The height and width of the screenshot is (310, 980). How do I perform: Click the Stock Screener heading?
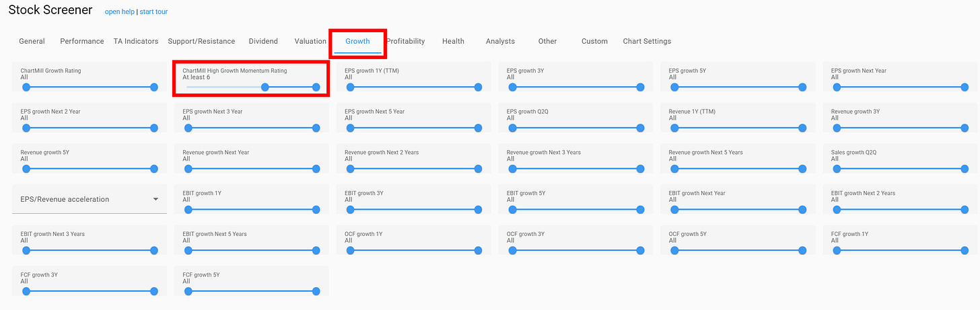[50, 10]
